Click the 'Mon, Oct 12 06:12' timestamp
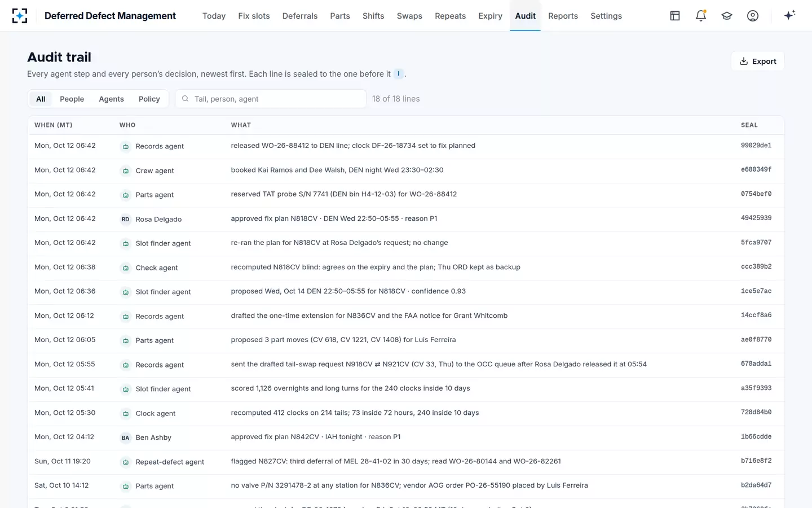 point(64,316)
